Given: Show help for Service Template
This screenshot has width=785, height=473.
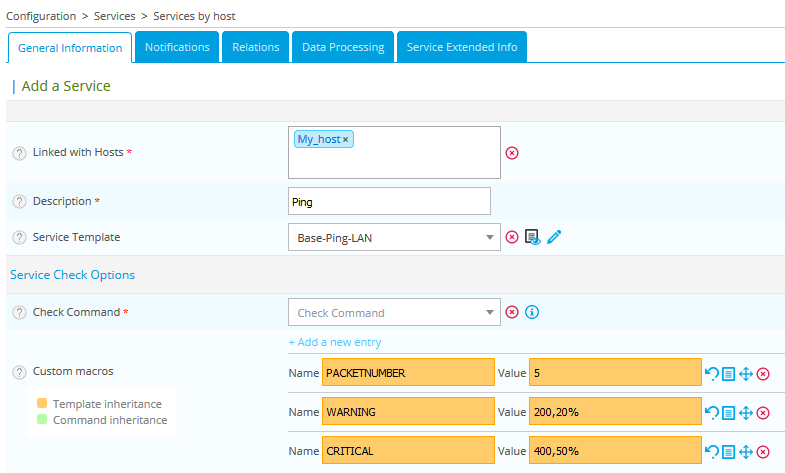Looking at the screenshot, I should (x=19, y=237).
